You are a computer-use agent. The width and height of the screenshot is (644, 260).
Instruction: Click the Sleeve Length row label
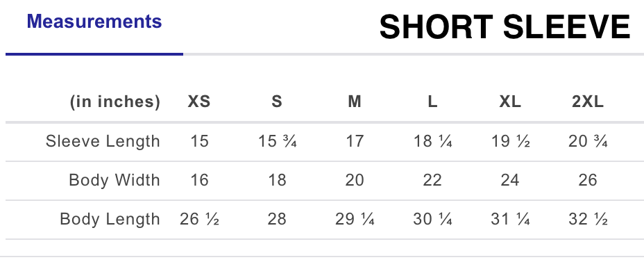(x=103, y=141)
